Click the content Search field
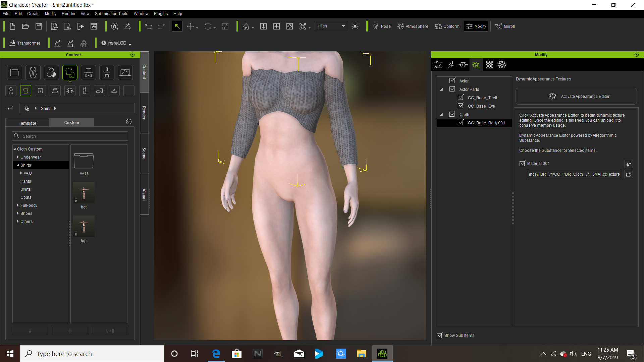The width and height of the screenshot is (644, 362). [70, 136]
